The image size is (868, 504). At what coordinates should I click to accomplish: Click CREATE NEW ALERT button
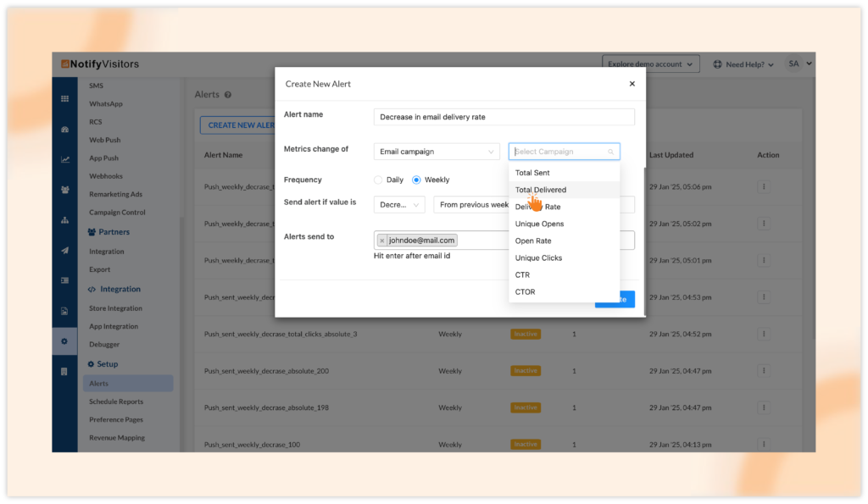tap(238, 125)
